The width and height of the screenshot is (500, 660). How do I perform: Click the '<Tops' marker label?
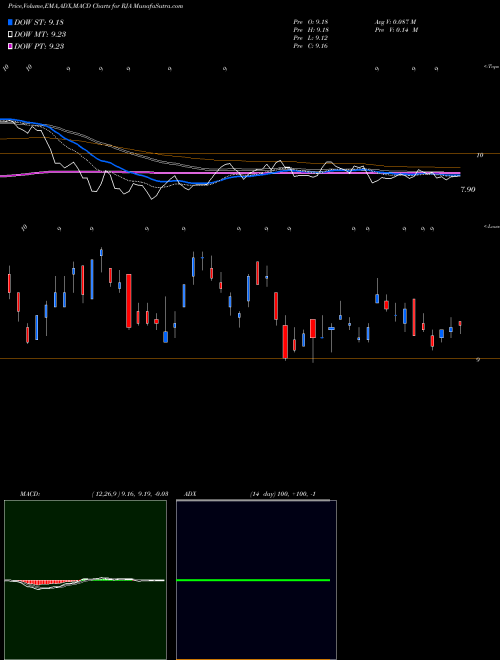tap(491, 67)
